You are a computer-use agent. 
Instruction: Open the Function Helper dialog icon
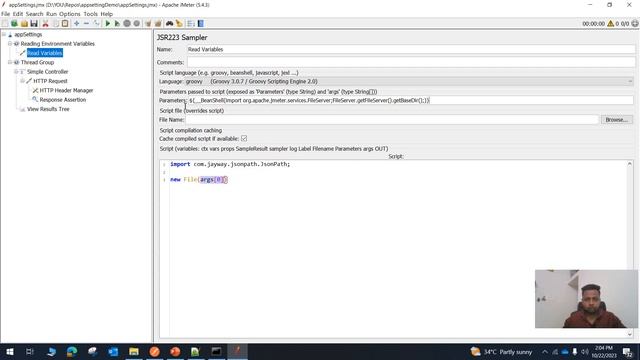pos(191,24)
